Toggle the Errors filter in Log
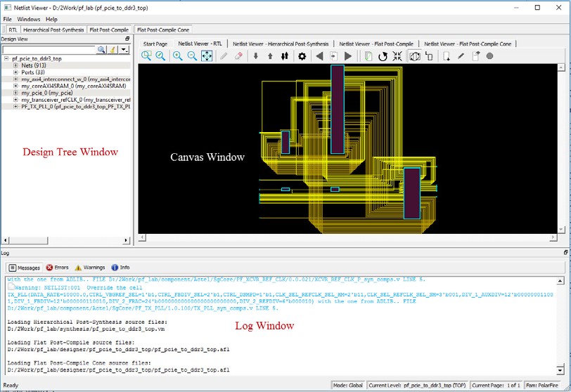Image resolution: width=571 pixels, height=392 pixels. pyautogui.click(x=58, y=268)
